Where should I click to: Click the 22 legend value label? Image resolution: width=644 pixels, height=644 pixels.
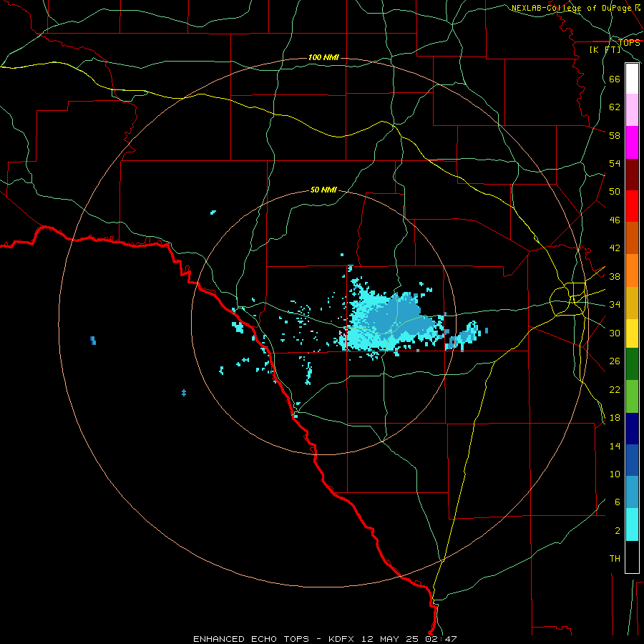pyautogui.click(x=615, y=390)
